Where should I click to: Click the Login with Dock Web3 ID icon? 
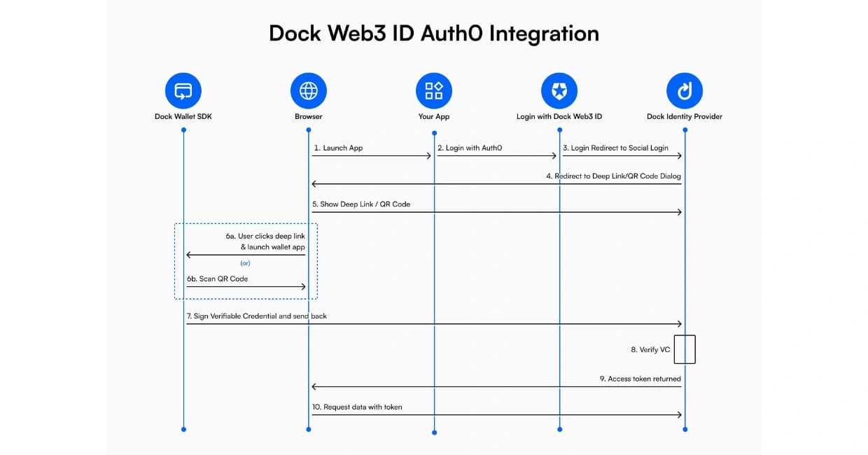tap(559, 90)
